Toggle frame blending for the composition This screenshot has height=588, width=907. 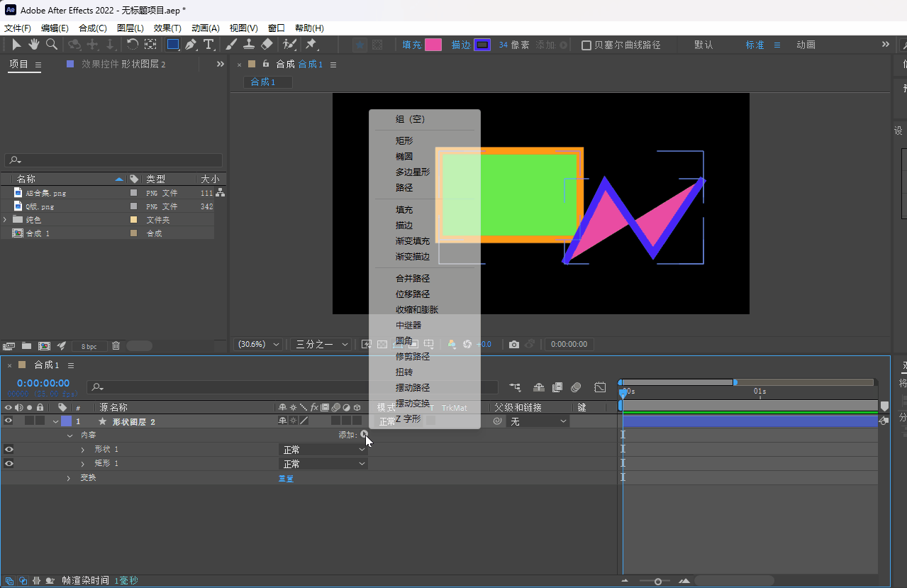coord(557,387)
